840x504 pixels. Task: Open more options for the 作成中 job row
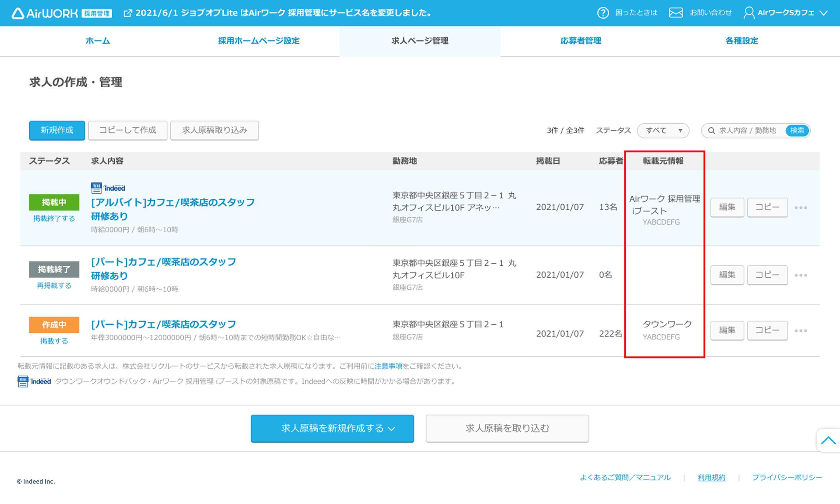(801, 330)
